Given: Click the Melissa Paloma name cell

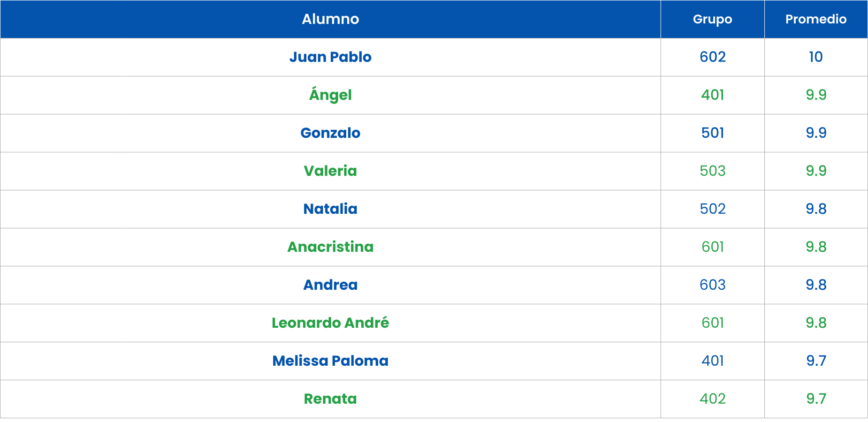Looking at the screenshot, I should (330, 361).
